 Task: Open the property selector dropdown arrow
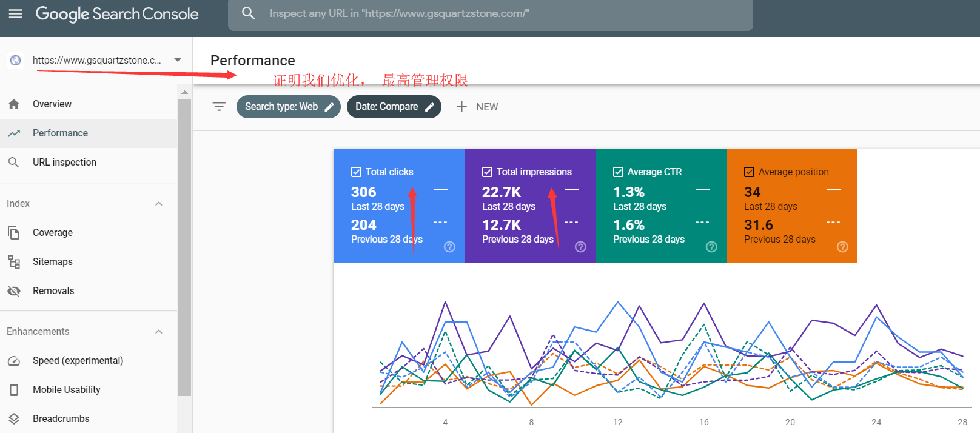tap(178, 60)
